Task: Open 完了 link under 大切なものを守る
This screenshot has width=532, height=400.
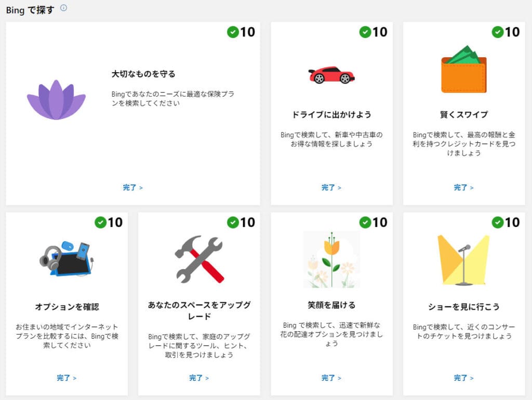Action: (132, 188)
